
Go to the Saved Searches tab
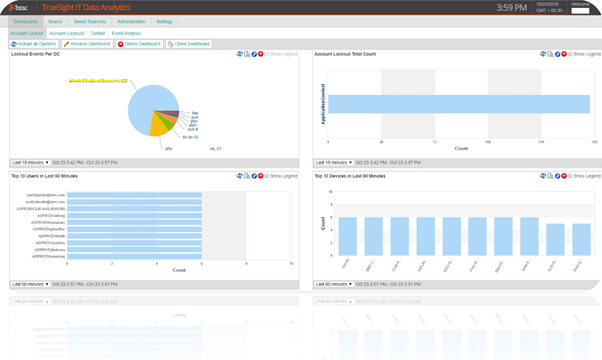(x=90, y=21)
